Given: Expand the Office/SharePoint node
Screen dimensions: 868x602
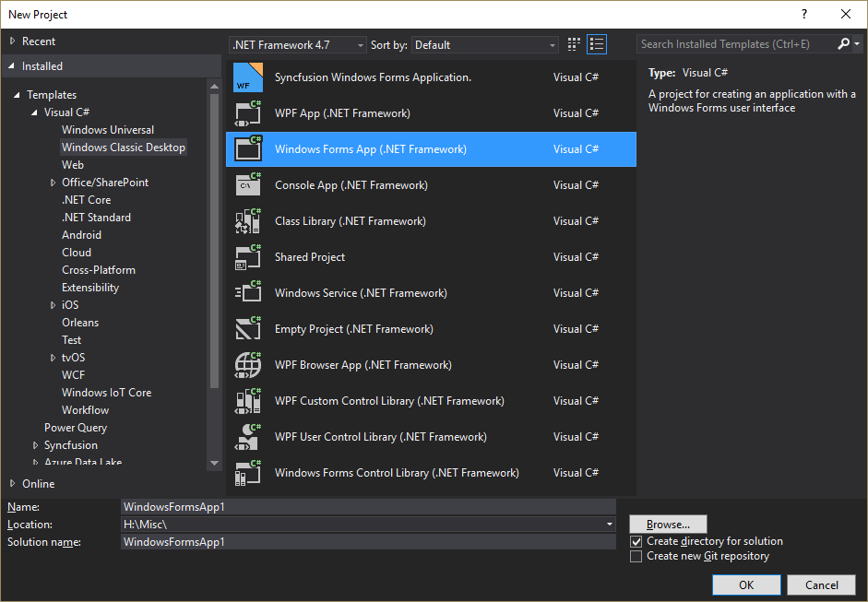Looking at the screenshot, I should click(54, 183).
